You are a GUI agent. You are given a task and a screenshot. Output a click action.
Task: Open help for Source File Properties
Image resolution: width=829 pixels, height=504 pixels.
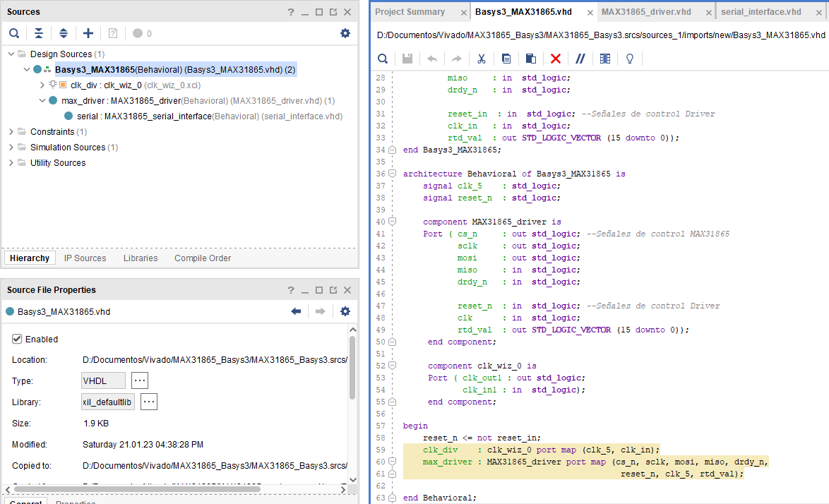click(x=291, y=290)
